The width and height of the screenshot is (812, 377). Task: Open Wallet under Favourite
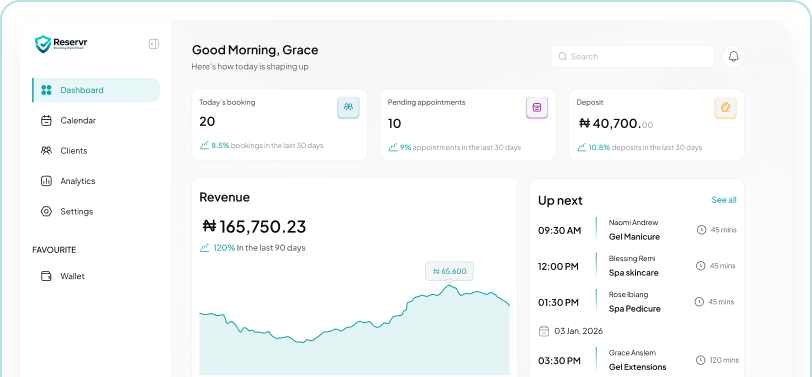click(96, 276)
